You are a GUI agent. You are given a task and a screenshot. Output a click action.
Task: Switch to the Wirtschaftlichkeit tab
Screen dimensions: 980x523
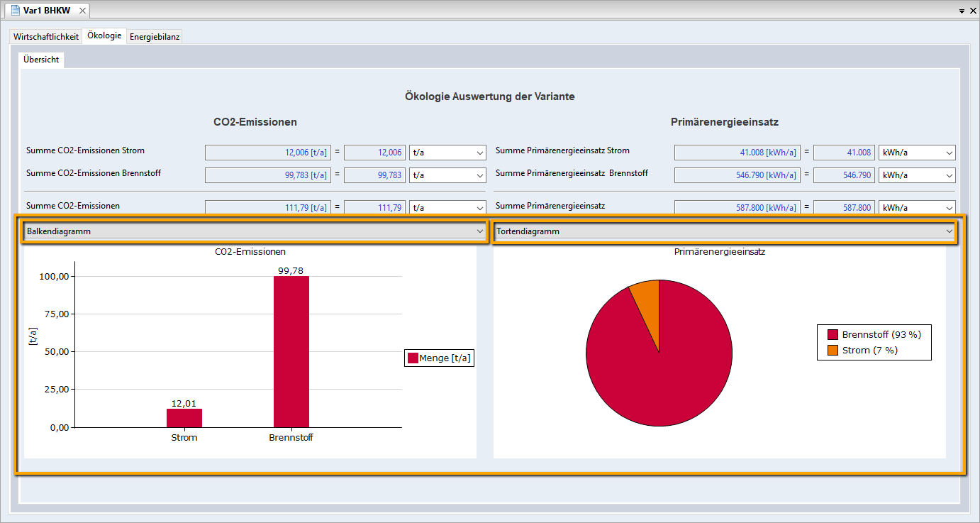[46, 37]
